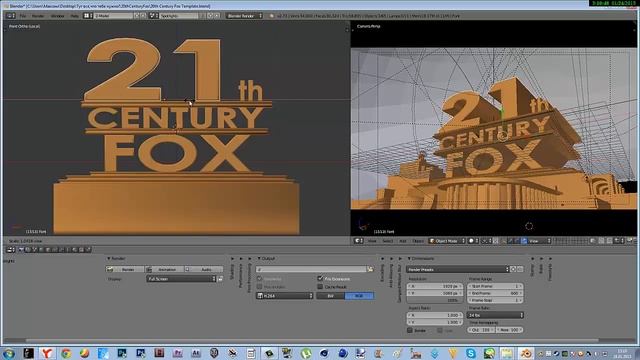Click the Resolution Y field
640x360 pixels.
435,293
